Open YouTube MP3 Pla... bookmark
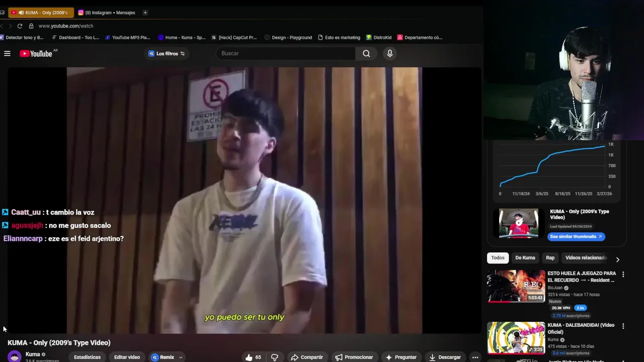 (128, 37)
